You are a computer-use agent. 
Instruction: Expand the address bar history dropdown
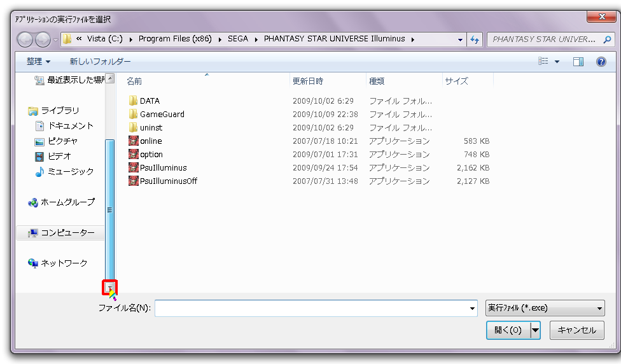[x=460, y=39]
